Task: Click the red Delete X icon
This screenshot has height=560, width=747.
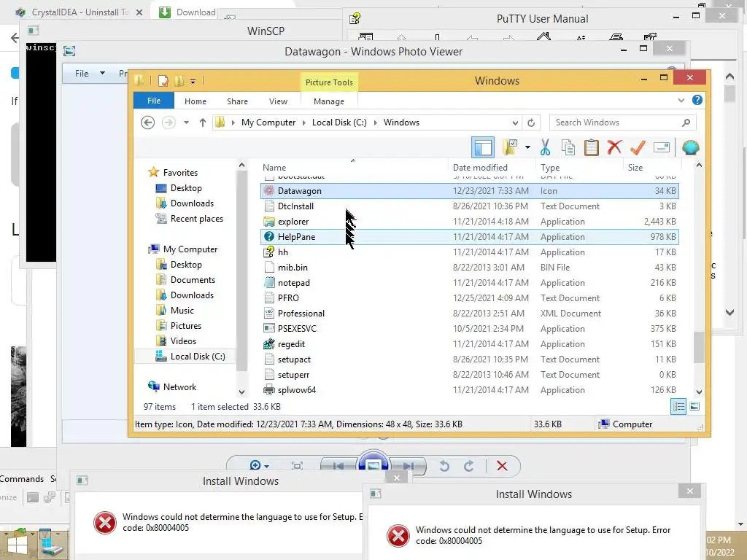Action: pyautogui.click(x=614, y=147)
